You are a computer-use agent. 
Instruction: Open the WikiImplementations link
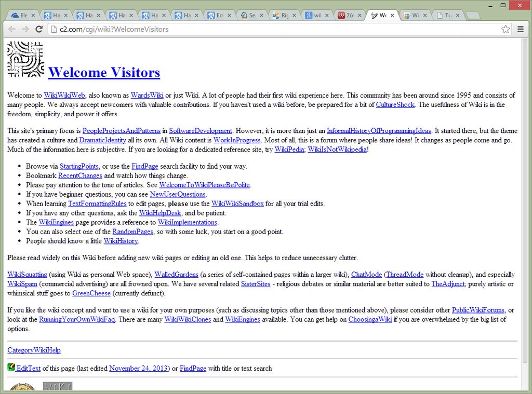[187, 222]
